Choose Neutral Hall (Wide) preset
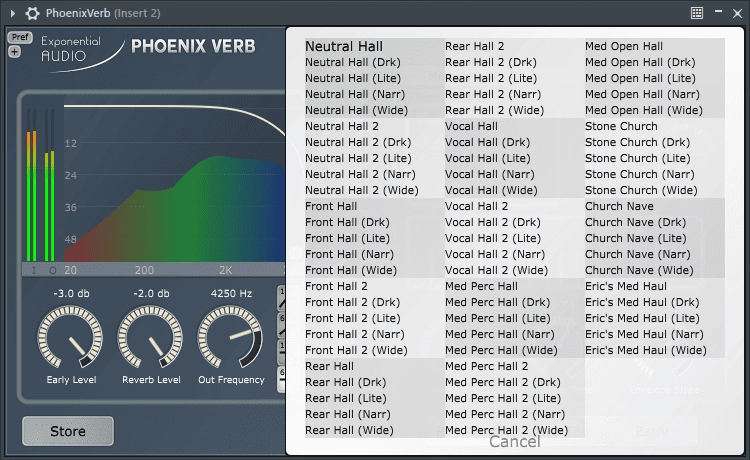 pos(357,110)
